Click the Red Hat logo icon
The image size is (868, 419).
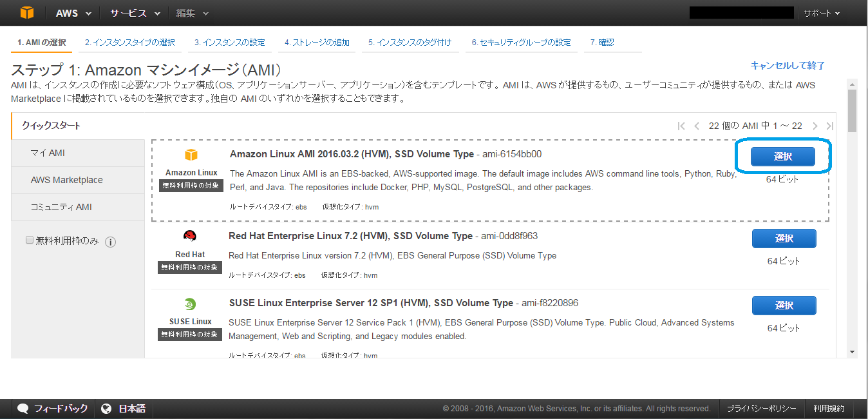tap(190, 236)
